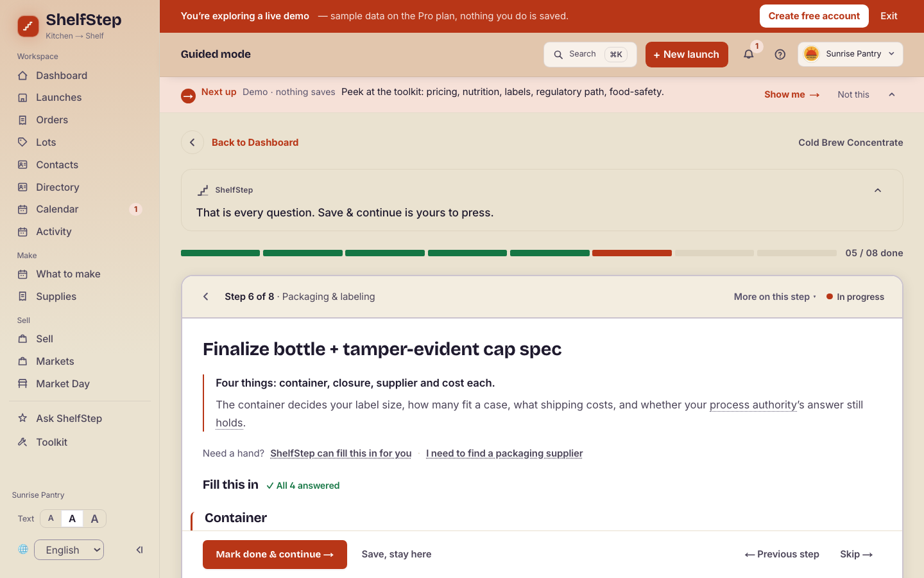
Task: Select small text size
Action: pyautogui.click(x=51, y=518)
